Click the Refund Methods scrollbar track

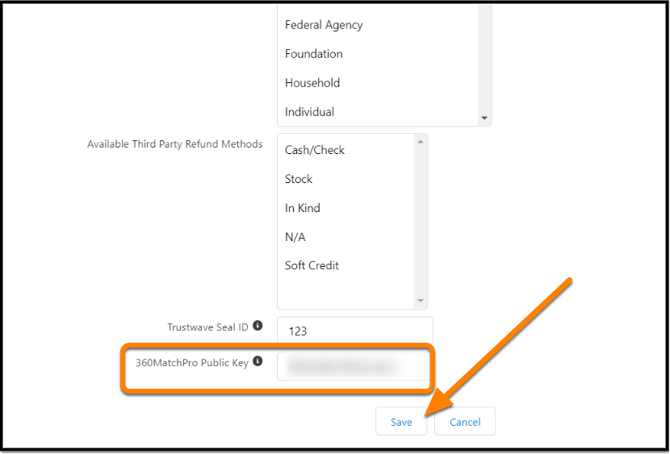coord(420,220)
